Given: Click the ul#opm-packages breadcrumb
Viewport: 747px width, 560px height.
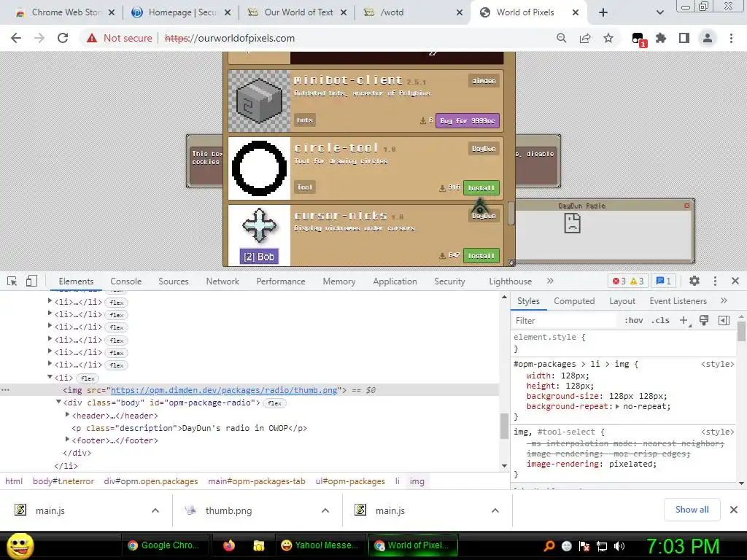Looking at the screenshot, I should click(350, 481).
